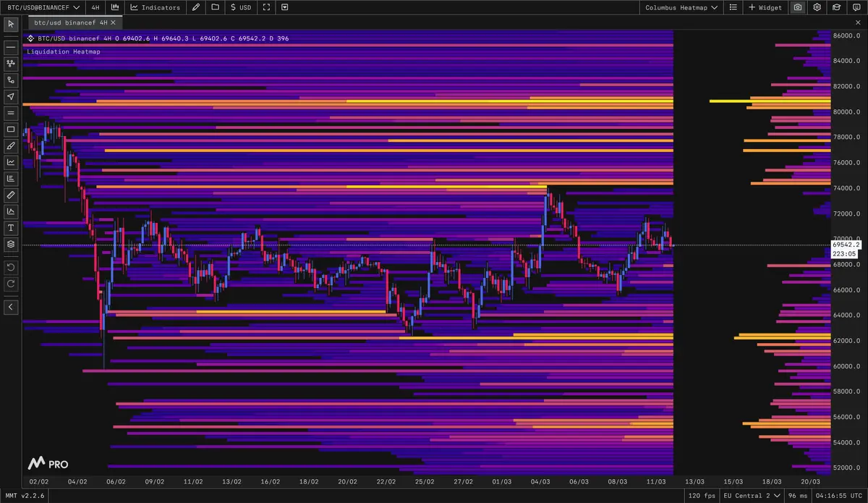This screenshot has width=868, height=503.
Task: Toggle fullscreen chart mode
Action: (x=267, y=7)
